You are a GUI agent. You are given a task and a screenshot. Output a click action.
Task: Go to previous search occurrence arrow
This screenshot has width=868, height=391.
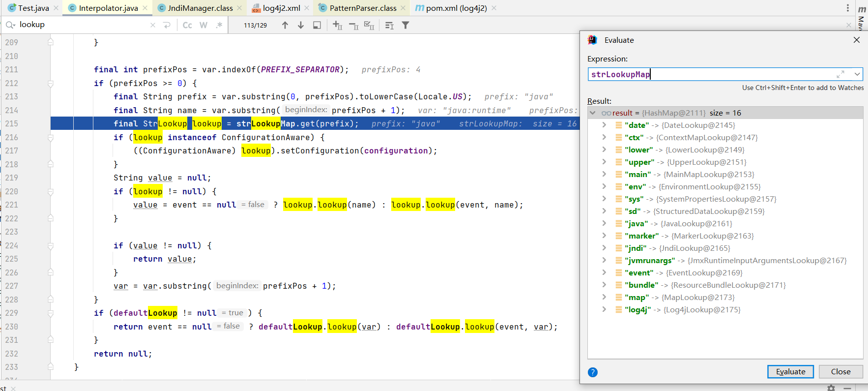coord(285,25)
